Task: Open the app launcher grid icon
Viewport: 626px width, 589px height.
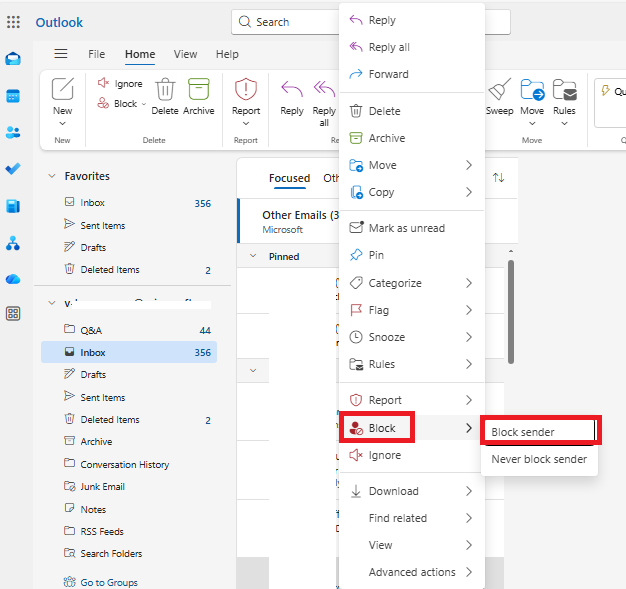Action: (13, 22)
